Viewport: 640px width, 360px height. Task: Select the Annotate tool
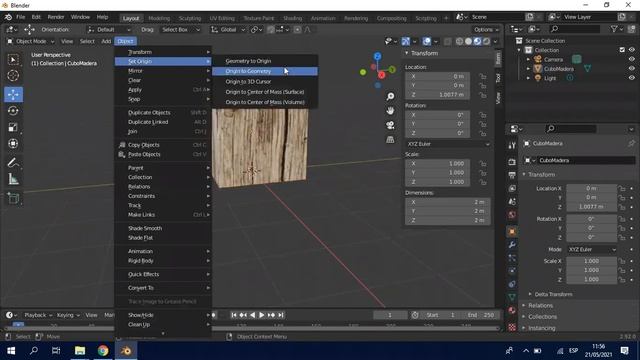click(x=13, y=163)
